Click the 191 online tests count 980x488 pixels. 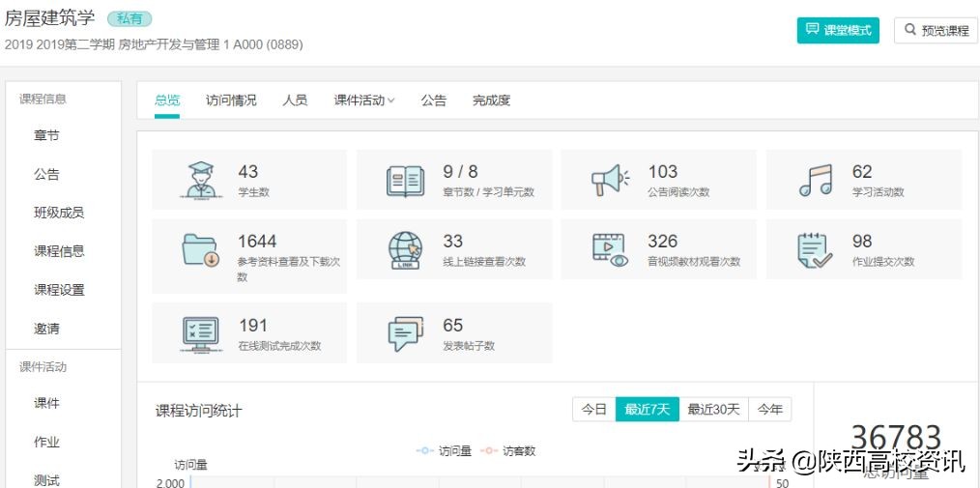pos(253,326)
